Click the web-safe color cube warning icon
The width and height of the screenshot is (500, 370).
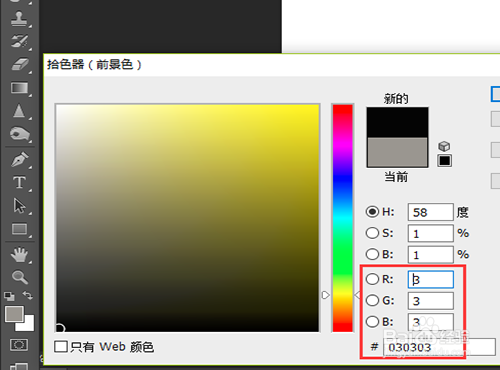(444, 146)
